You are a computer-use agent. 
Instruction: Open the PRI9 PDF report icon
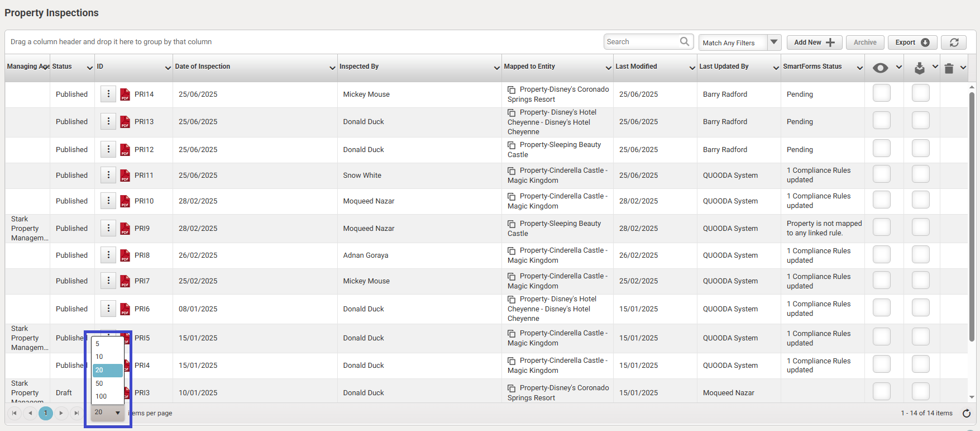125,229
